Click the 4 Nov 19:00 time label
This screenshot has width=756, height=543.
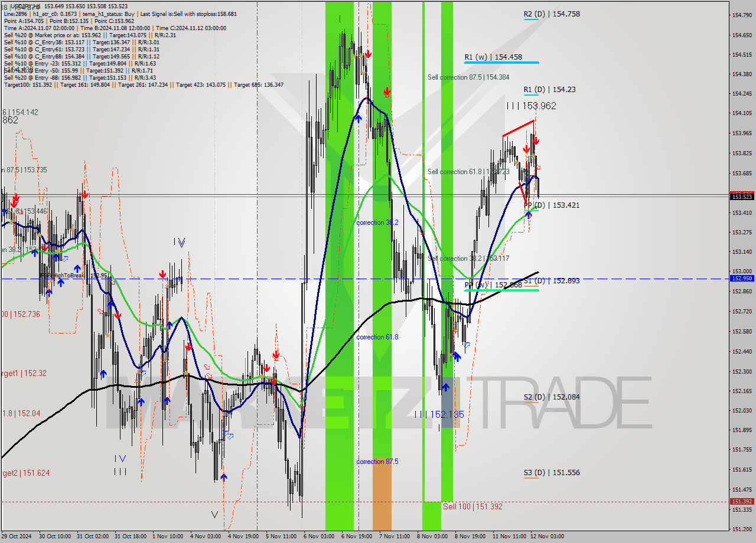(243, 537)
